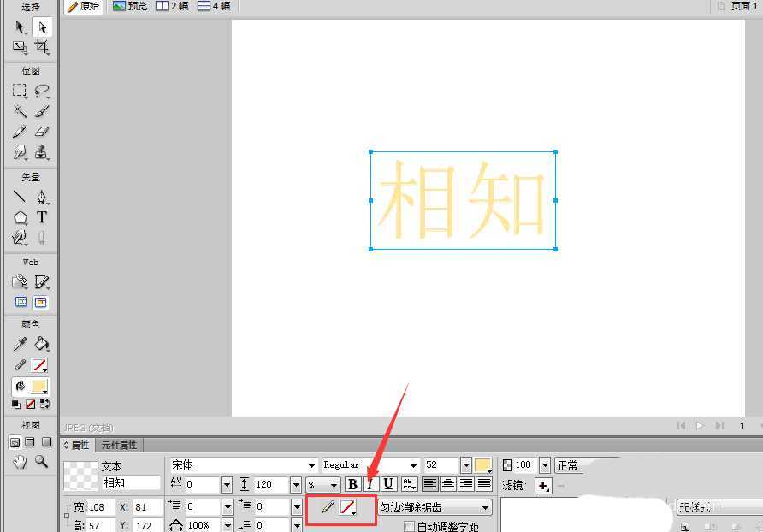
Task: Select the Pen tool
Action: pos(42,196)
